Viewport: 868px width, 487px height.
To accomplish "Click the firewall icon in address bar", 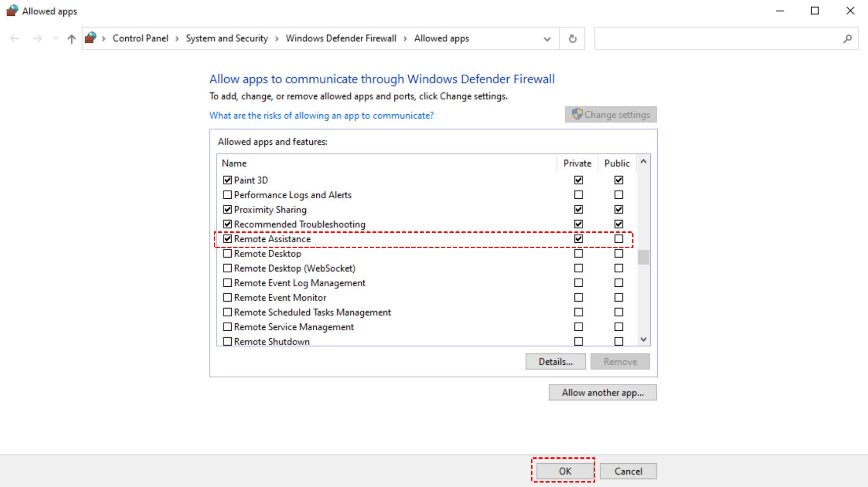I will click(x=91, y=38).
